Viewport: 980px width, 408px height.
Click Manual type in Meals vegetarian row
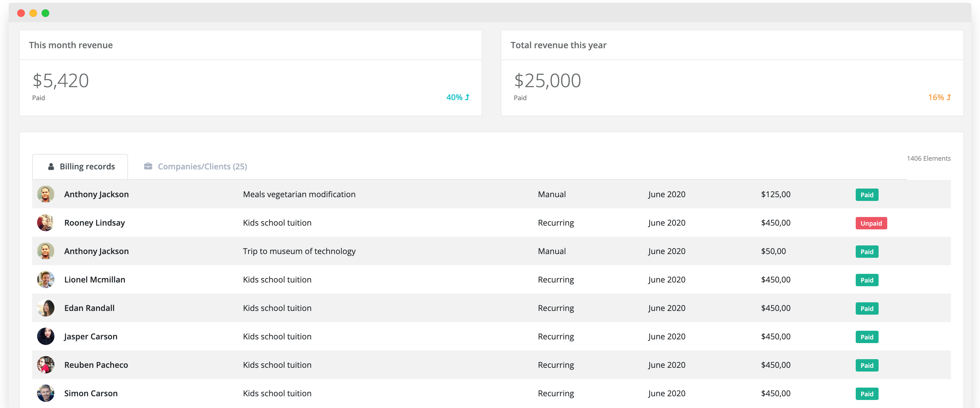click(x=552, y=194)
